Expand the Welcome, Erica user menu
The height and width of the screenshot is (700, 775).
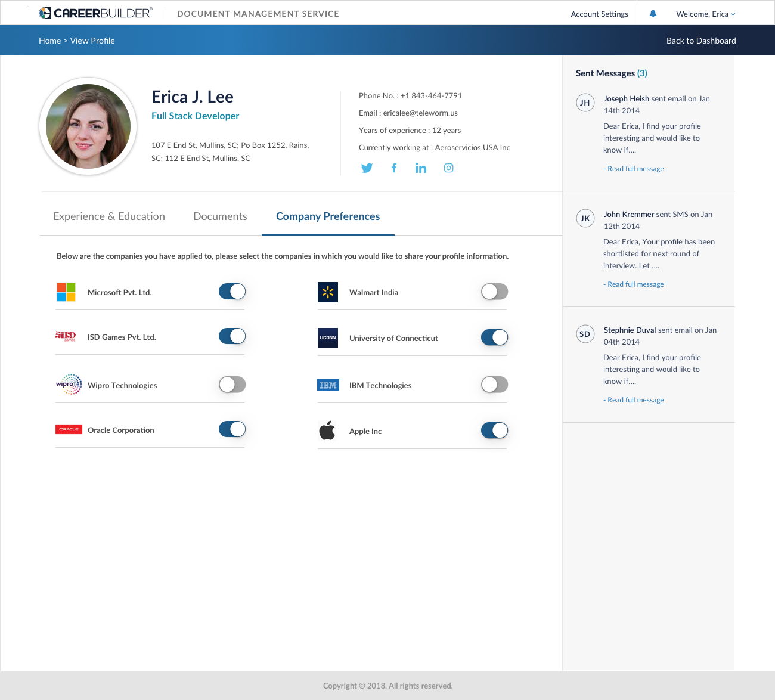[706, 14]
